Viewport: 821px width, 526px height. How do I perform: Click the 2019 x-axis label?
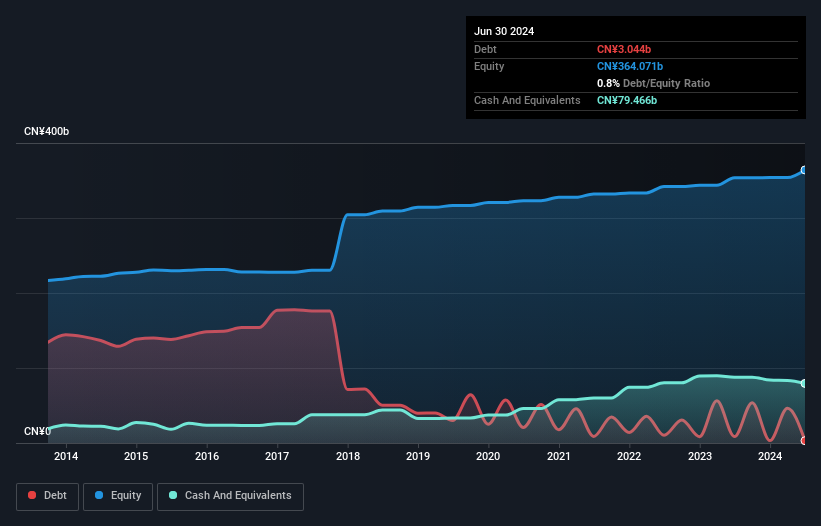coord(418,456)
